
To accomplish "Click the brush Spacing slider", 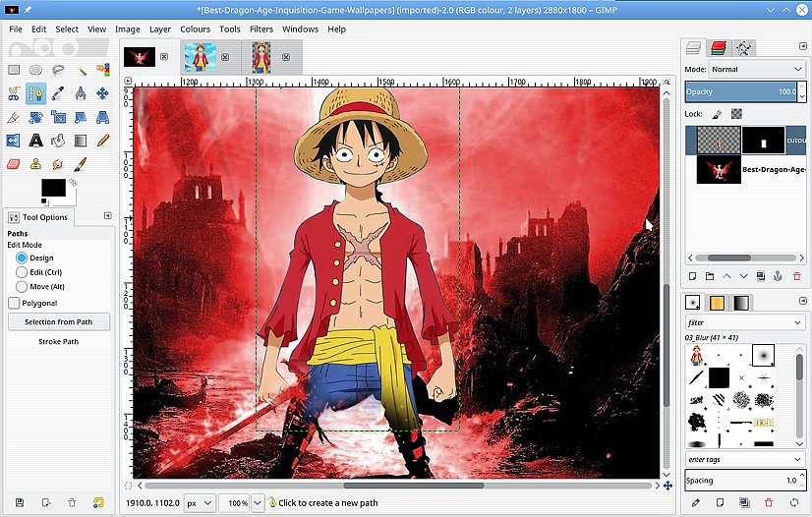I will coord(741,481).
